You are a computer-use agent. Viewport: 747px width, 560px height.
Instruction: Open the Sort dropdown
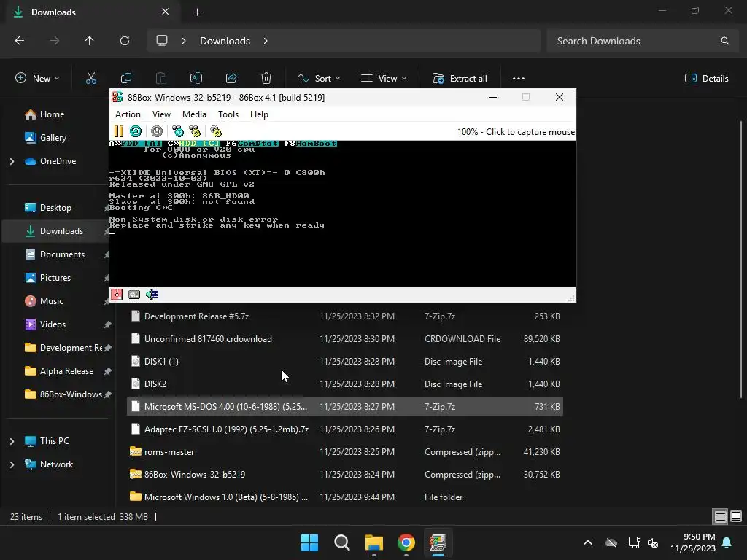319,79
